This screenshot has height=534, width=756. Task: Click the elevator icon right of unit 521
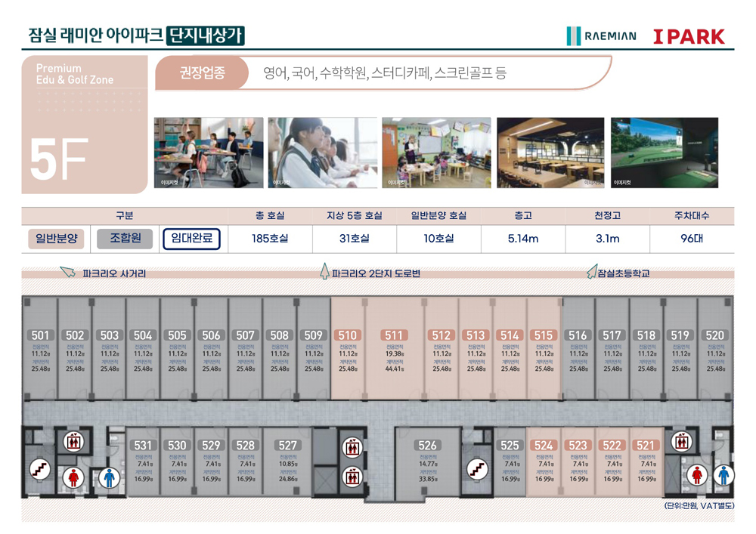(681, 442)
